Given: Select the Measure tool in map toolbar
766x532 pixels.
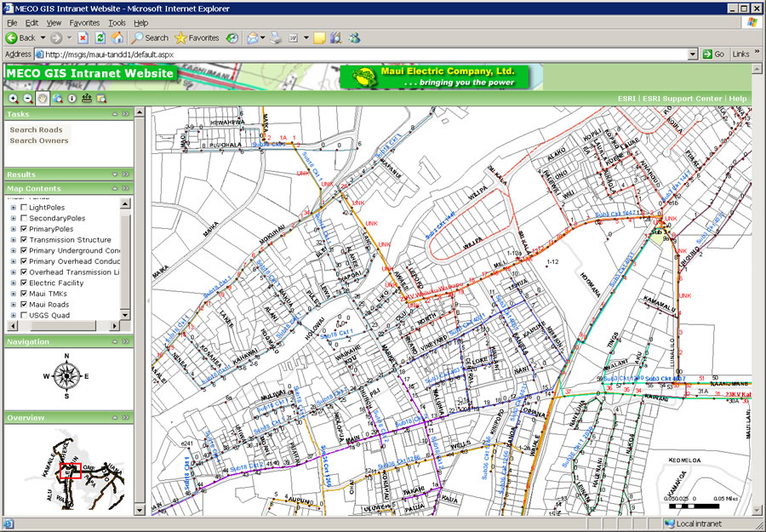Looking at the screenshot, I should 87,99.
